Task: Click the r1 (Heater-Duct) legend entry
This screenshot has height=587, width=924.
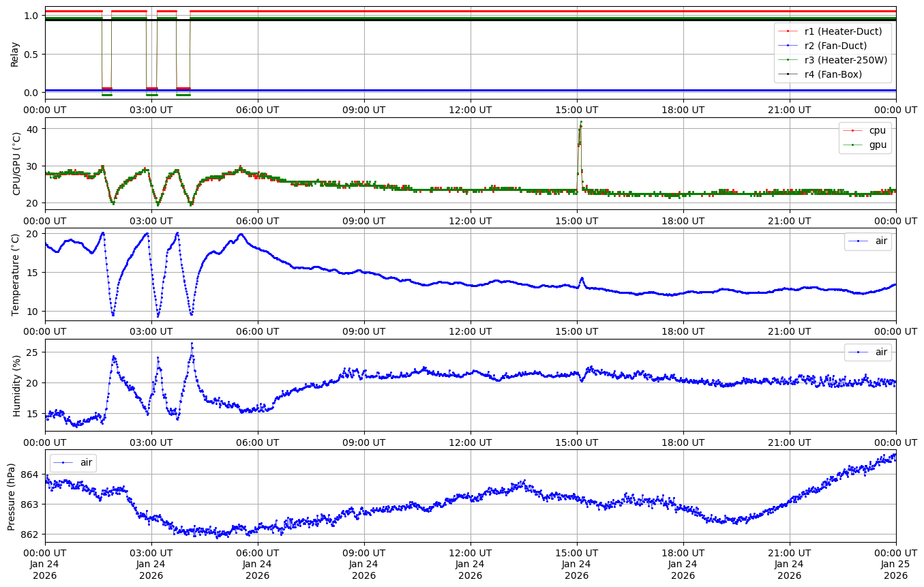Action: coord(843,31)
